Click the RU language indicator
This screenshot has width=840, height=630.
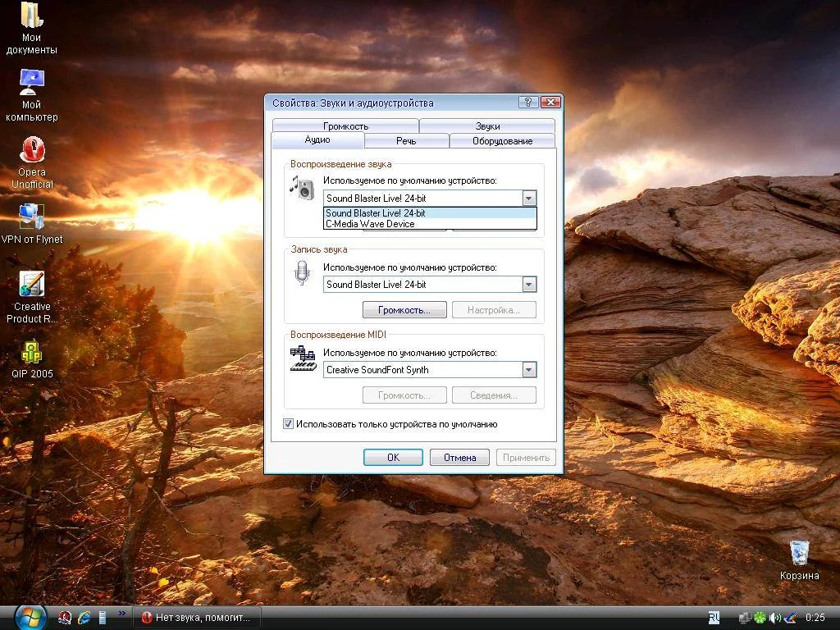click(714, 618)
